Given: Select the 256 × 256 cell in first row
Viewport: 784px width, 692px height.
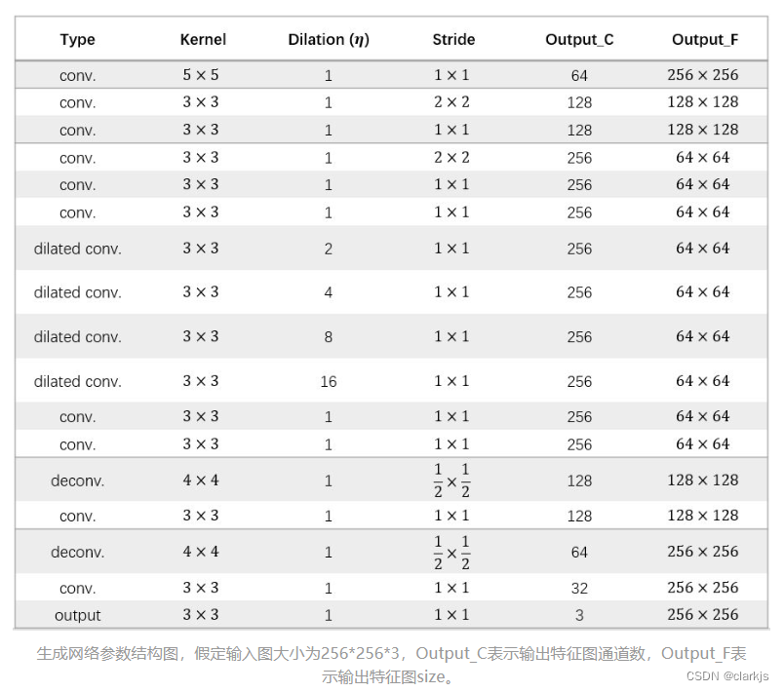Looking at the screenshot, I should coord(702,75).
